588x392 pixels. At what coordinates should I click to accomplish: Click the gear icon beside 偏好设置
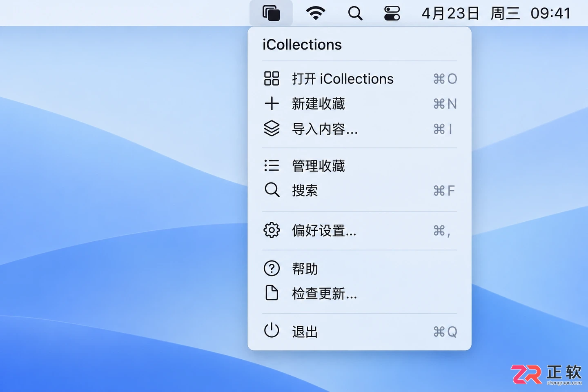click(x=272, y=230)
